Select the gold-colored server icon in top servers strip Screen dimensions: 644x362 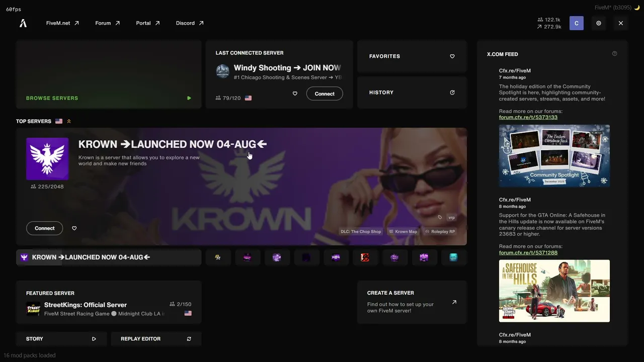point(218,257)
